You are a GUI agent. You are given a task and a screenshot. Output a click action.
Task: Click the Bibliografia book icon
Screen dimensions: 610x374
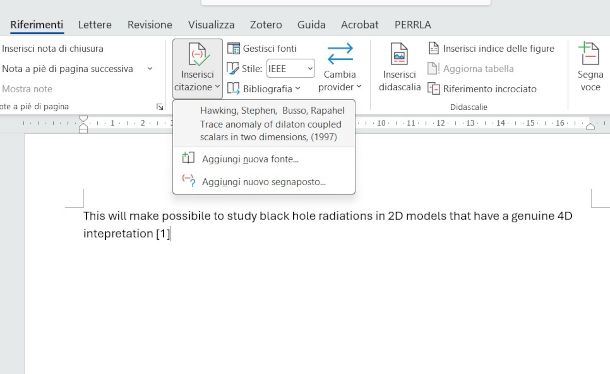coord(233,88)
